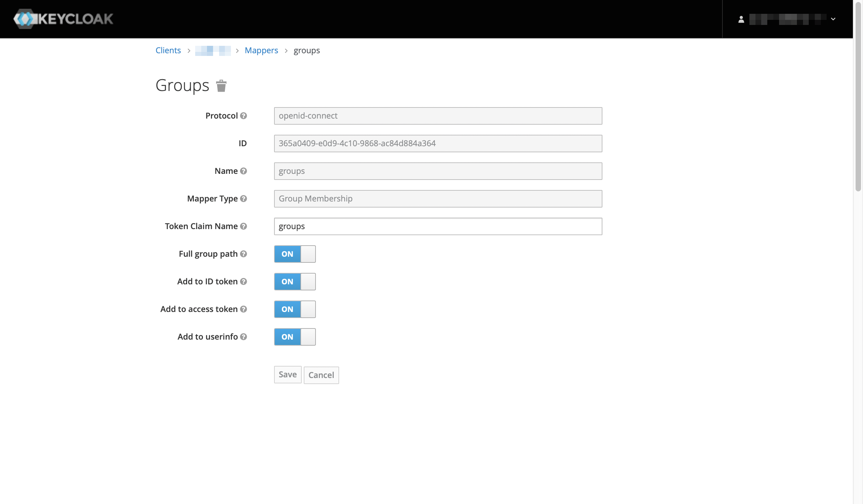Click the Mapper Type help icon
The width and height of the screenshot is (863, 504).
pos(243,198)
